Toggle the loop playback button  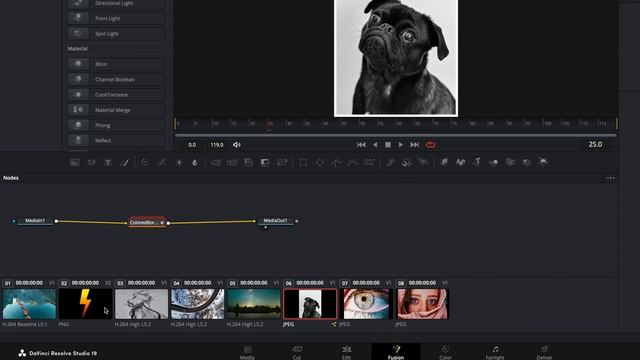click(x=430, y=145)
